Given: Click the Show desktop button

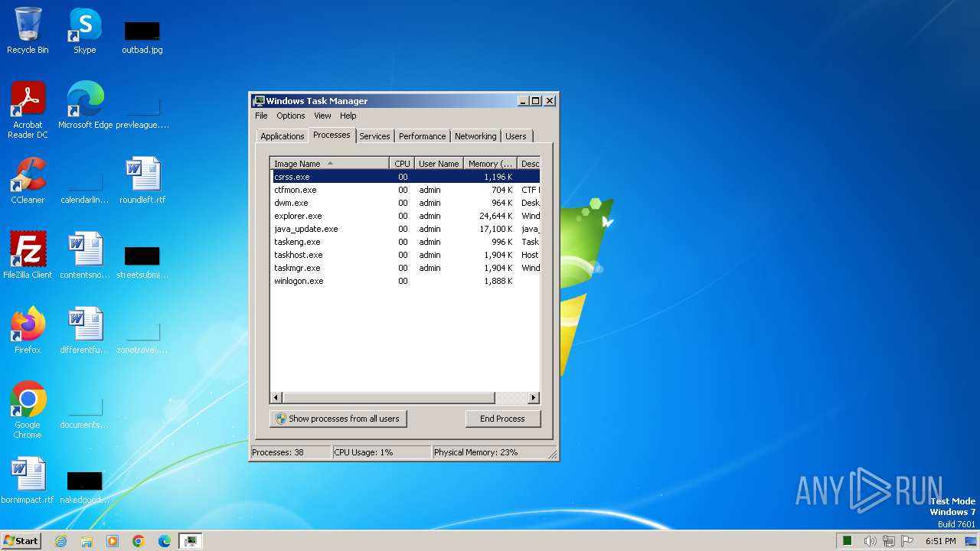Looking at the screenshot, I should click(972, 541).
